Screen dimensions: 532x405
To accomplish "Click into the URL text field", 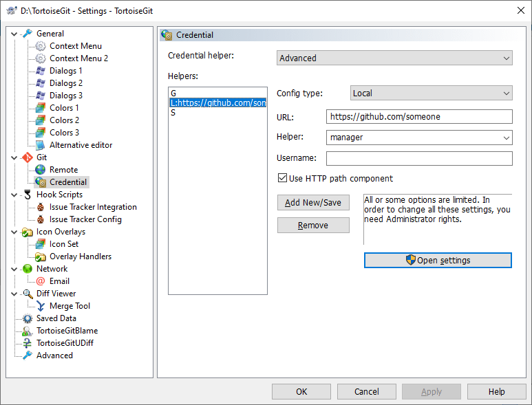I will pos(419,117).
